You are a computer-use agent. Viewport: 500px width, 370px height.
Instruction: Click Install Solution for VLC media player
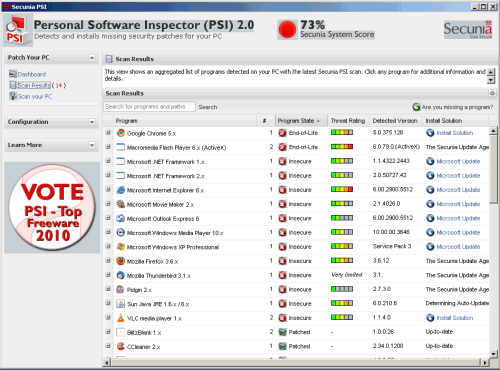click(x=455, y=318)
